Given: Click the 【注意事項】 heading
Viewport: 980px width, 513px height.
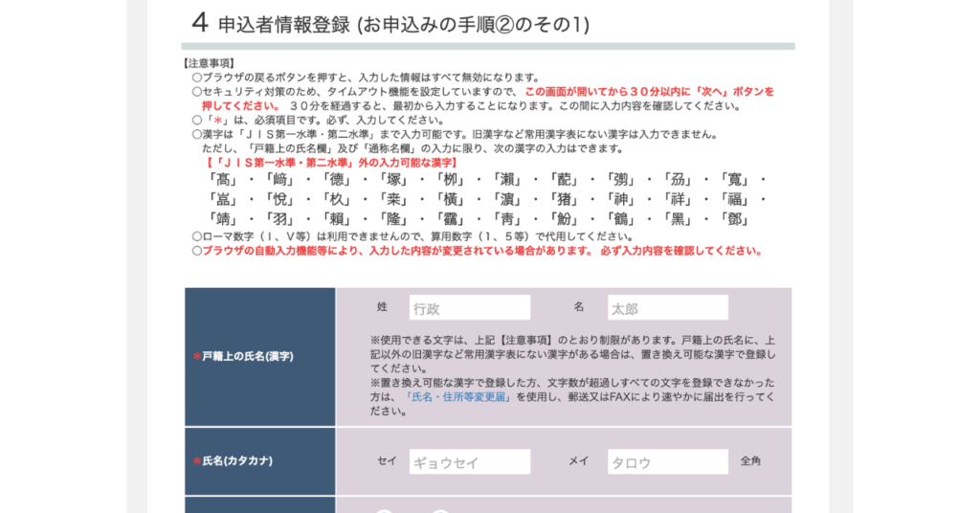Looking at the screenshot, I should pyautogui.click(x=210, y=63).
